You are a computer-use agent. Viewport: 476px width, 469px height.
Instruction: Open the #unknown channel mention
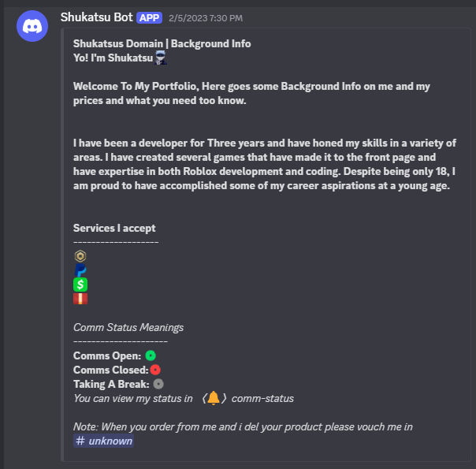(103, 441)
